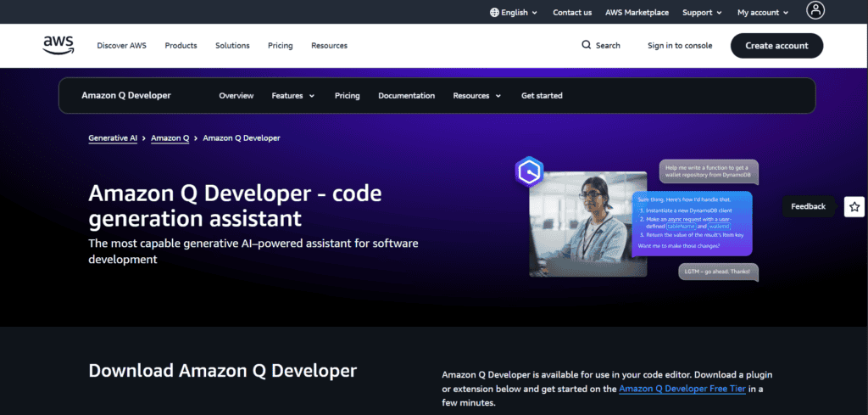Click the Feedback button

point(808,206)
